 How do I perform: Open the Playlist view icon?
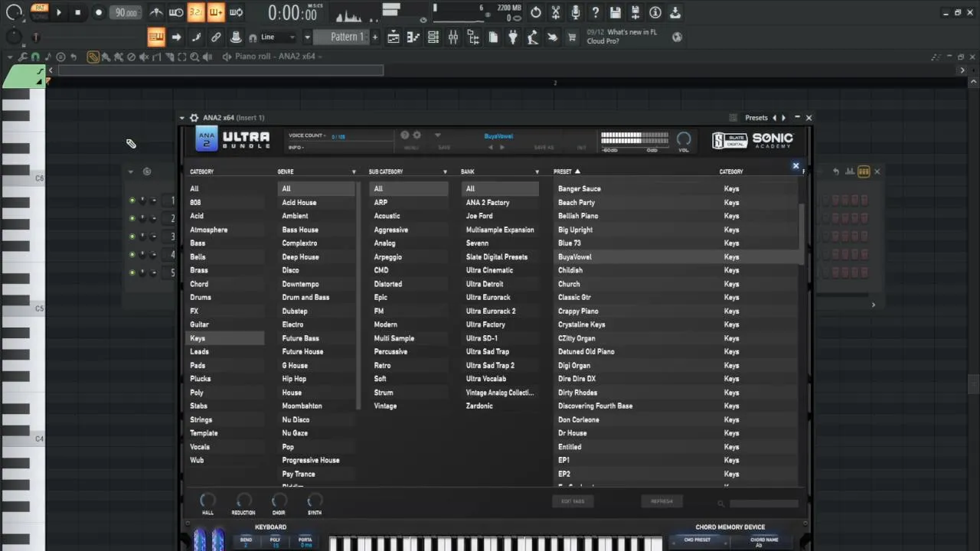[394, 37]
